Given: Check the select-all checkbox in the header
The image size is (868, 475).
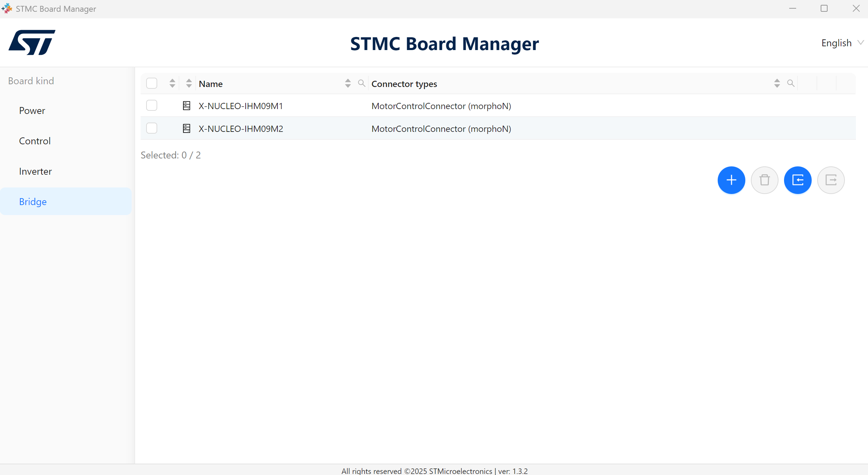Looking at the screenshot, I should [x=151, y=83].
